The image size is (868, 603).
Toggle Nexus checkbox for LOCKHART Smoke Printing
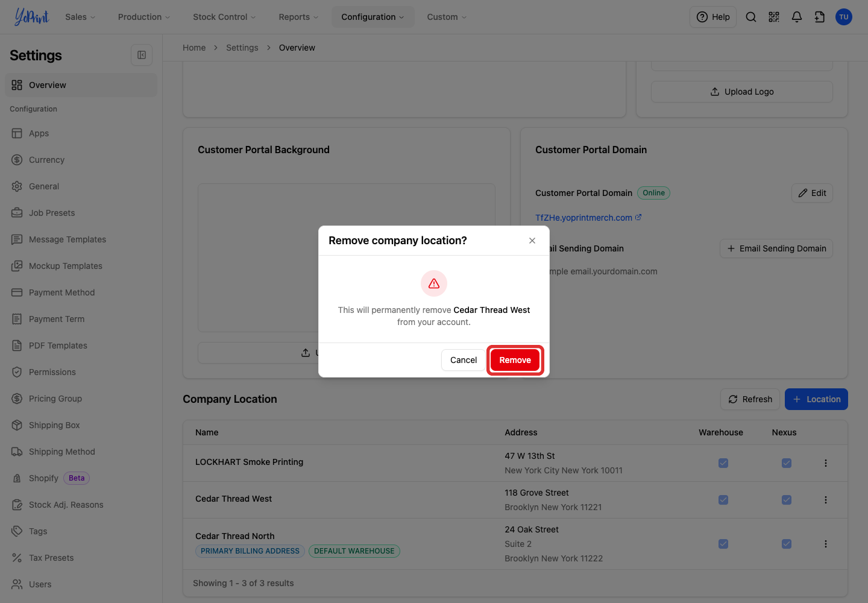(x=787, y=463)
